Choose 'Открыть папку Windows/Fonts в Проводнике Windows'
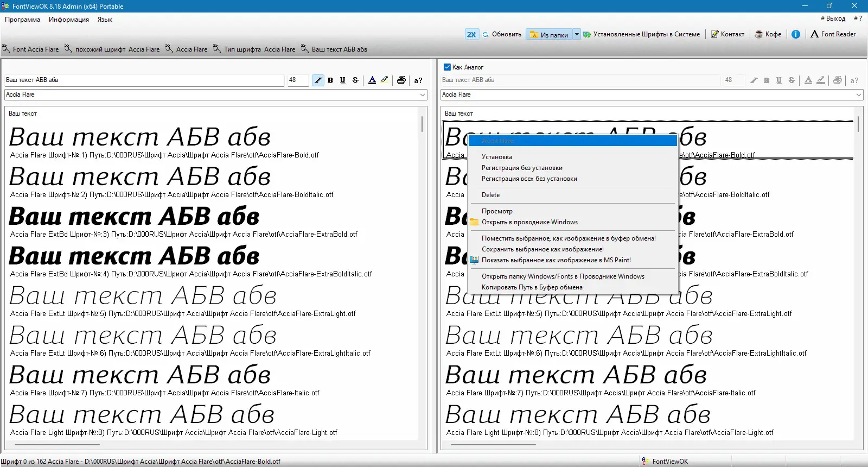 click(x=573, y=276)
